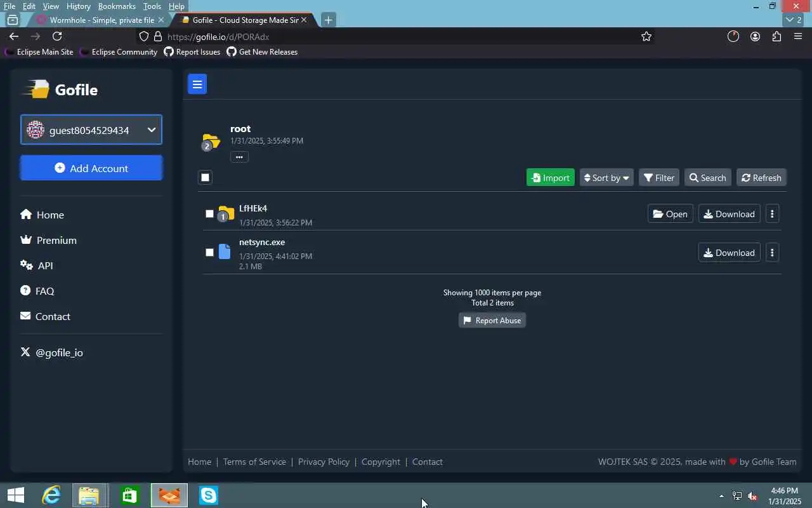Click the Refresh button in file toolbar
The width and height of the screenshot is (812, 508).
point(761,178)
